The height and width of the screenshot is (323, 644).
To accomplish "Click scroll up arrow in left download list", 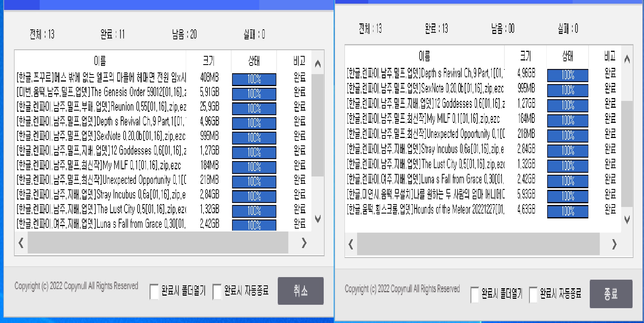I will (x=318, y=64).
